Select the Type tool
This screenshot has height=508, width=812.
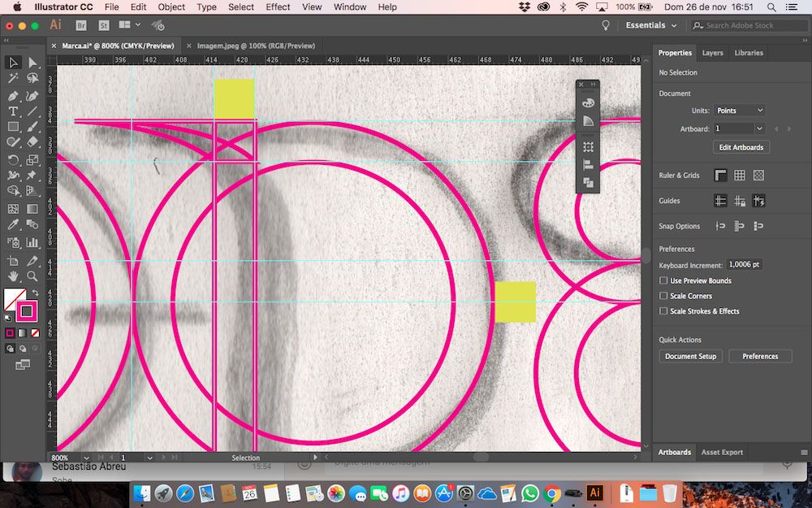13,111
